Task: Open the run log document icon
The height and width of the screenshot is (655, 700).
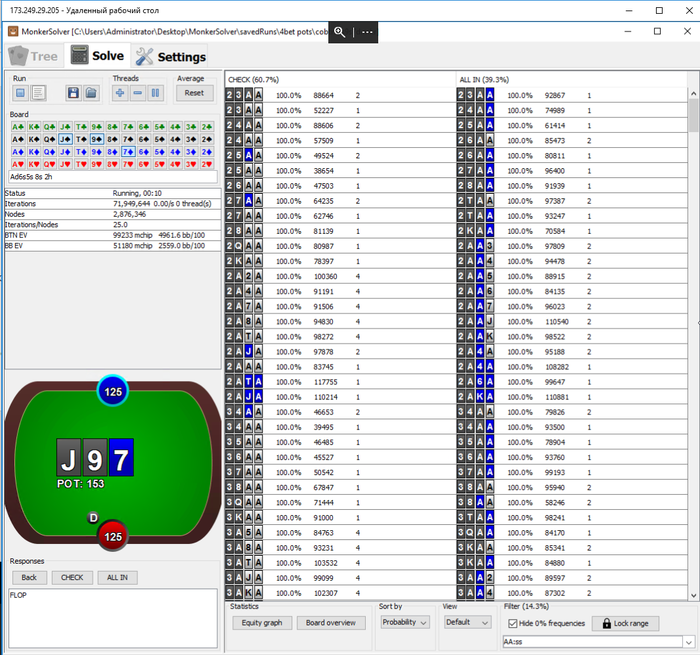Action: [x=38, y=93]
